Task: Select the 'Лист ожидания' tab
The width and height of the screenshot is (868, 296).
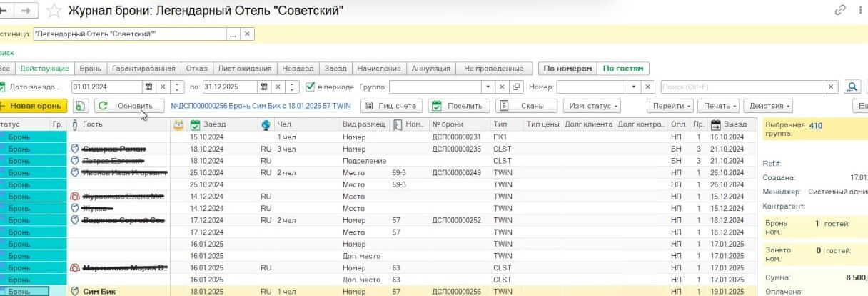Action: (245, 69)
